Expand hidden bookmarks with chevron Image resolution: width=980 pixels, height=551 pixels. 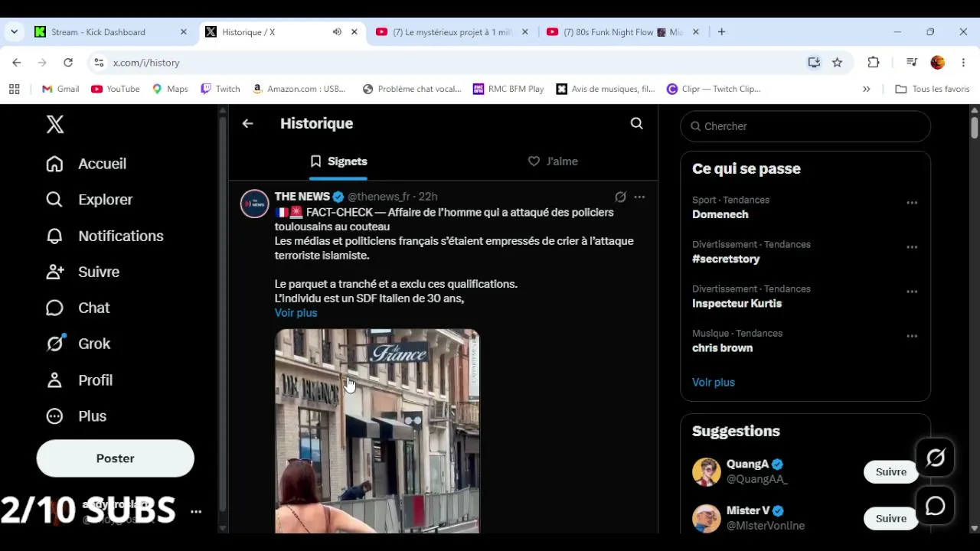[866, 89]
